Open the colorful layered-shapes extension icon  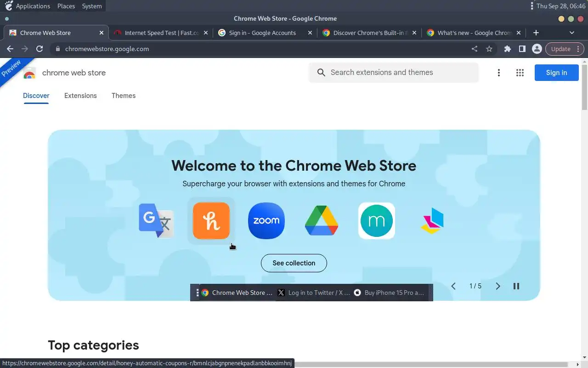(432, 221)
